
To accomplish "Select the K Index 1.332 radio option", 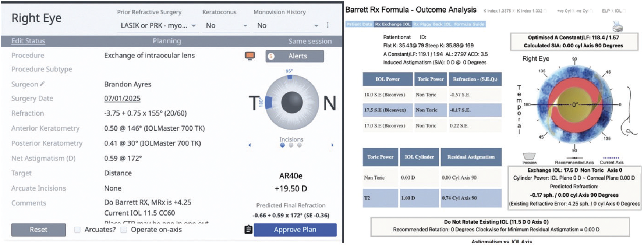I will (545, 11).
